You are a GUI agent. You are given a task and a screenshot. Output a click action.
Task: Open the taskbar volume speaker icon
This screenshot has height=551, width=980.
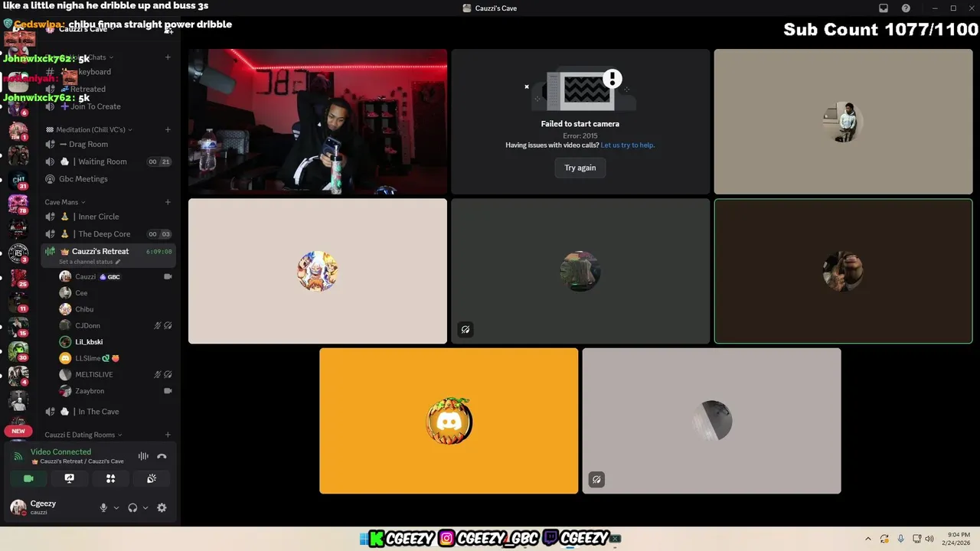pos(929,539)
